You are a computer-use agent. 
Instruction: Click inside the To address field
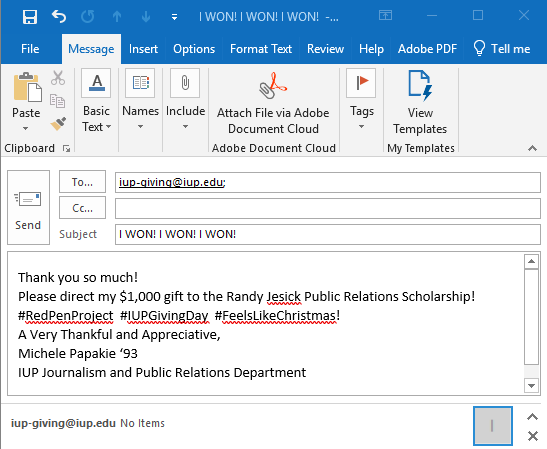(328, 182)
